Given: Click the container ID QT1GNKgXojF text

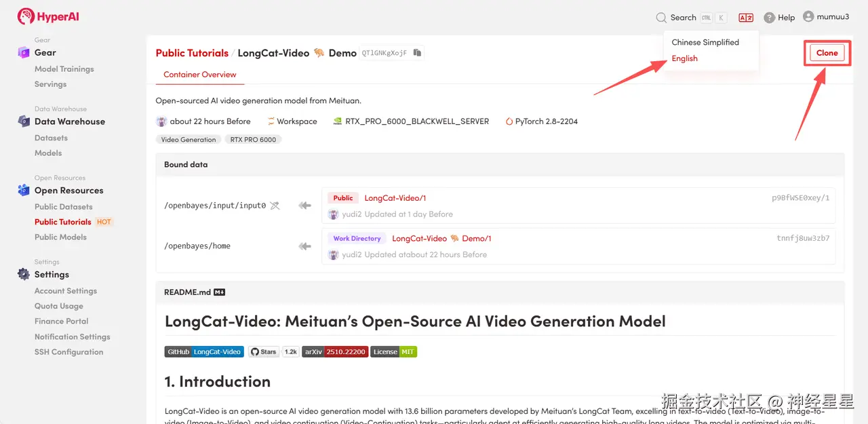Looking at the screenshot, I should (x=384, y=53).
